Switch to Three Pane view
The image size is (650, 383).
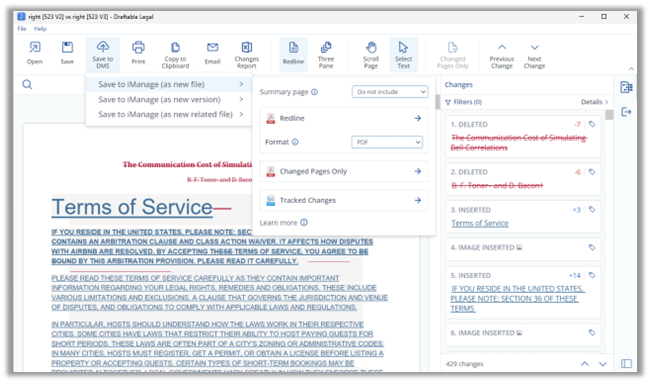pos(326,55)
